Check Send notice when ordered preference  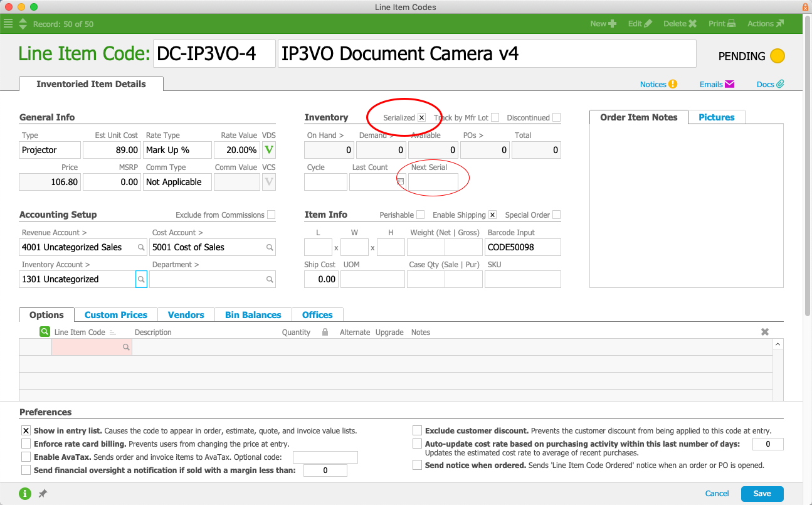417,465
